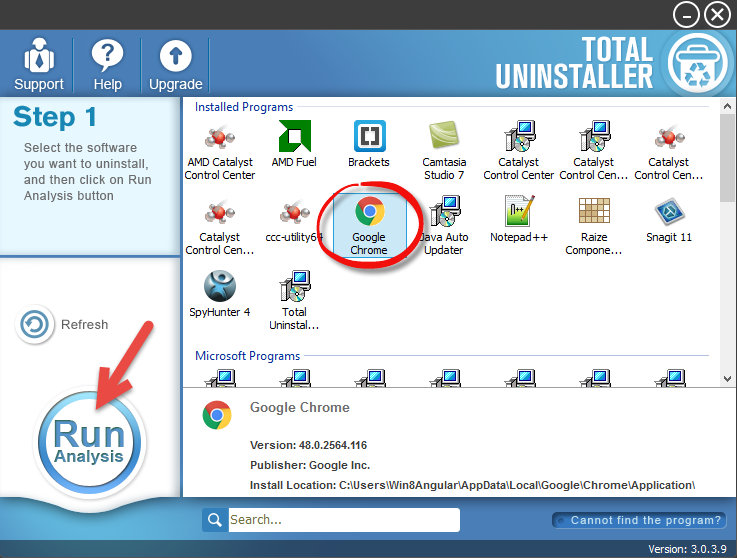Minimize the Total Uninstaller window

686,16
